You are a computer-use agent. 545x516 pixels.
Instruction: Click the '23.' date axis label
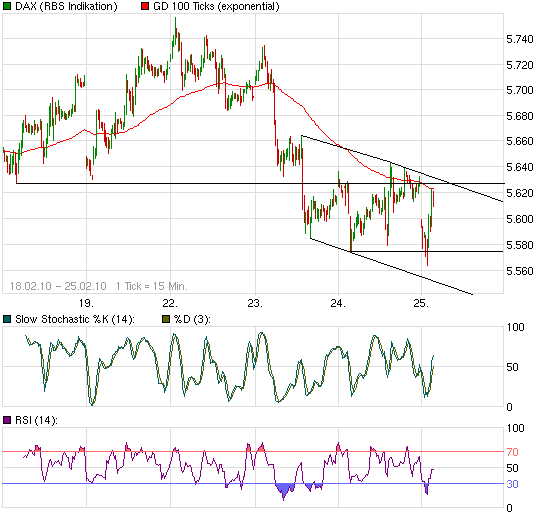(x=255, y=303)
